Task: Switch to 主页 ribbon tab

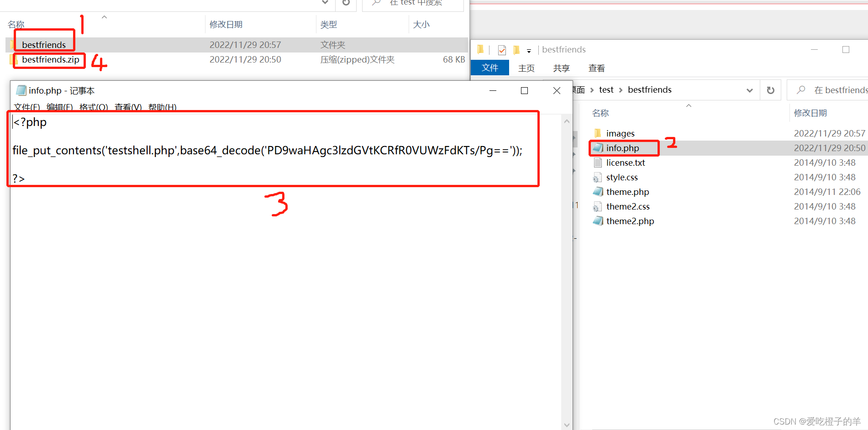Action: pyautogui.click(x=526, y=68)
